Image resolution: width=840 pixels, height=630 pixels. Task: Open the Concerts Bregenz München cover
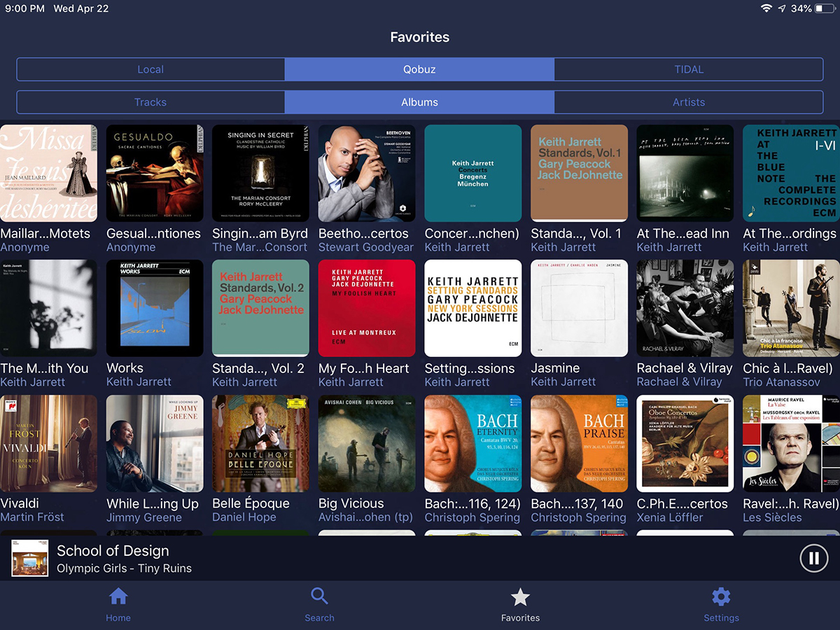coord(473,174)
